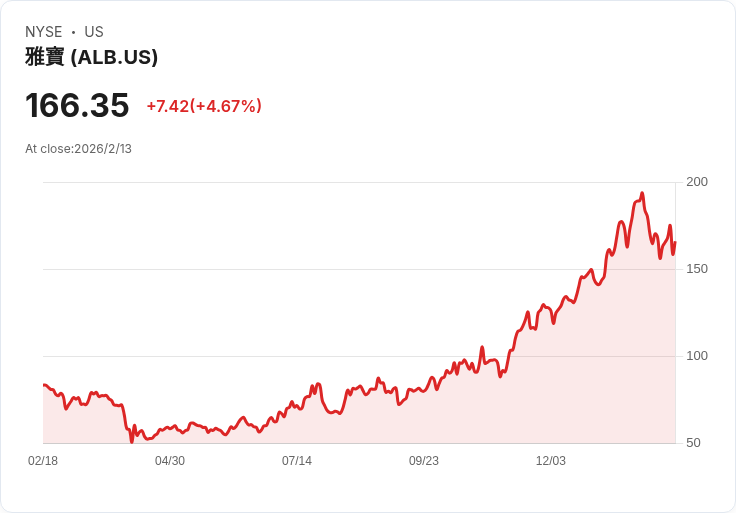Select the lowest dip of the price line
This screenshot has height=513, width=736.
point(131,441)
